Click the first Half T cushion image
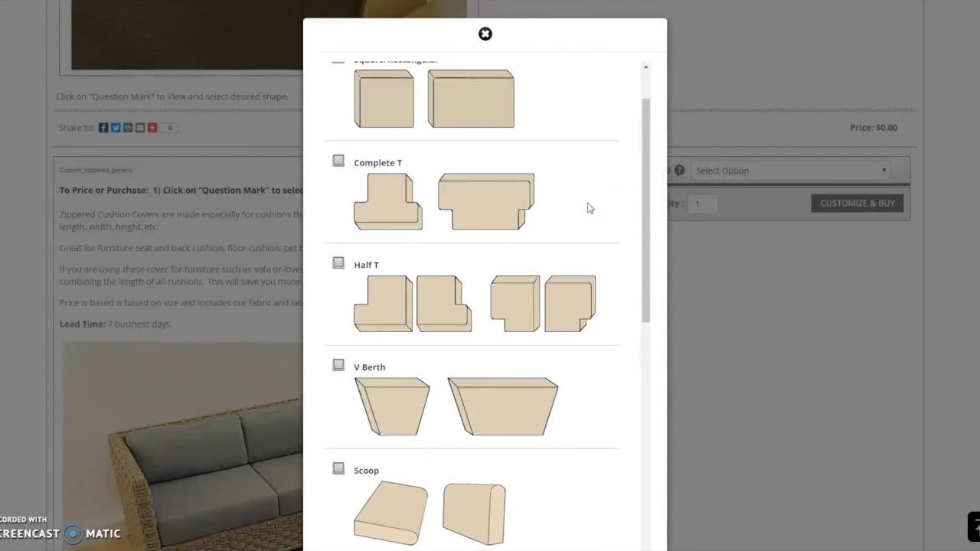 click(x=383, y=304)
